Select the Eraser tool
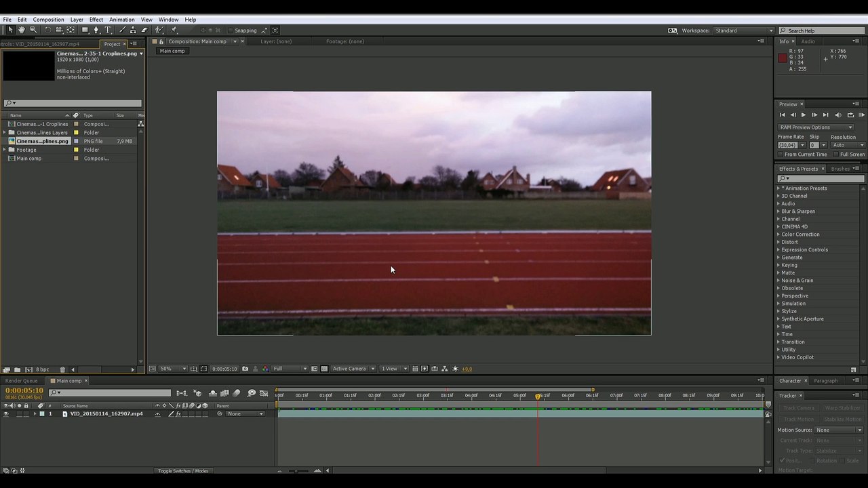868x488 pixels. point(144,30)
